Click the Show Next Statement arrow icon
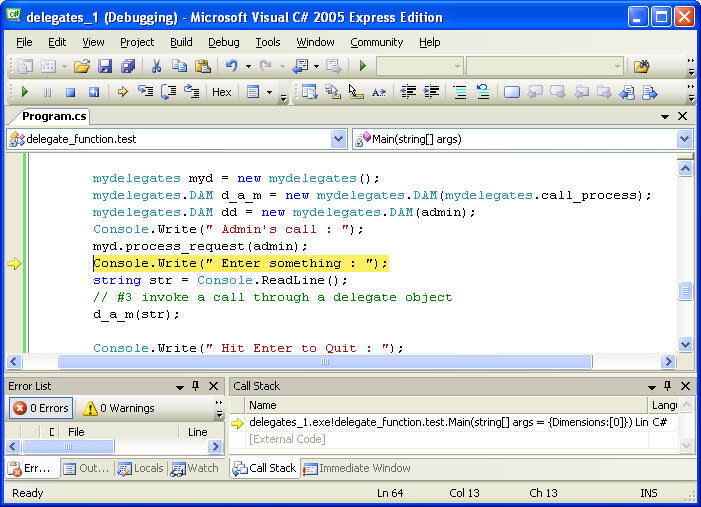 122,92
